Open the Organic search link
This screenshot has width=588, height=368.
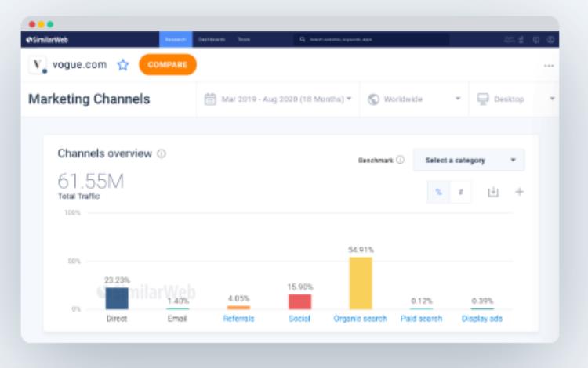(x=360, y=319)
